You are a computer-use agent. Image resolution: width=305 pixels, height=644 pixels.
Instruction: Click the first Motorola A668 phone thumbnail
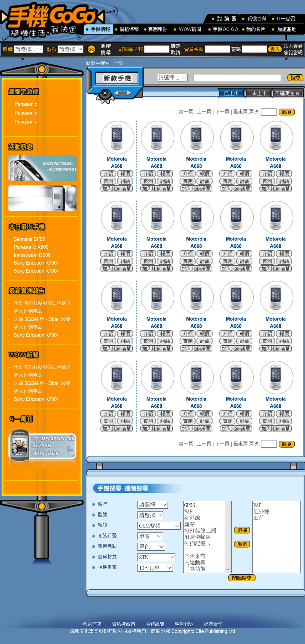click(x=117, y=138)
